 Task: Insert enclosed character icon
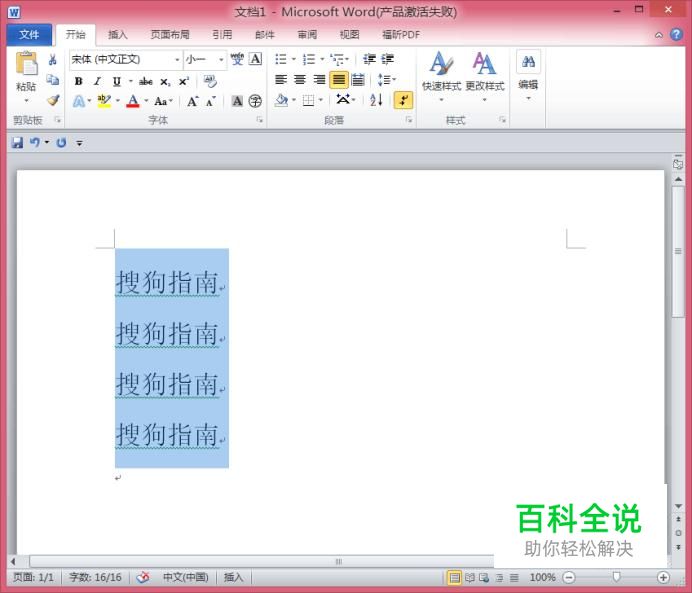click(x=255, y=101)
